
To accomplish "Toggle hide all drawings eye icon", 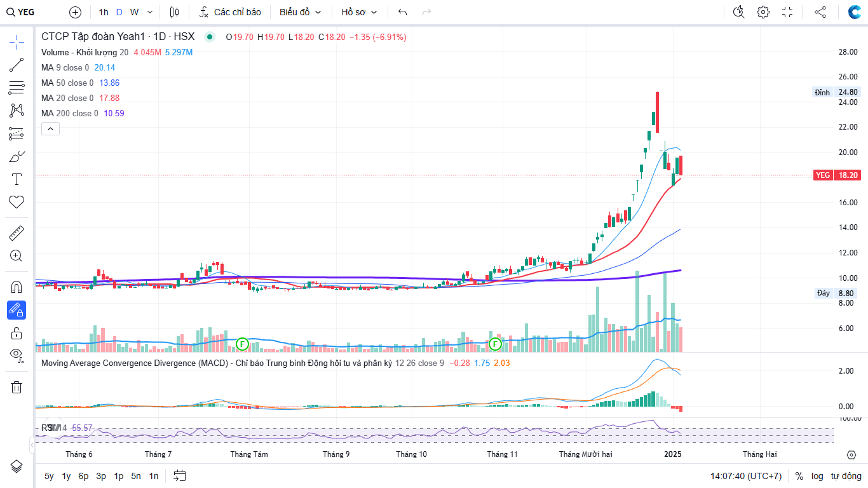I will 17,356.
